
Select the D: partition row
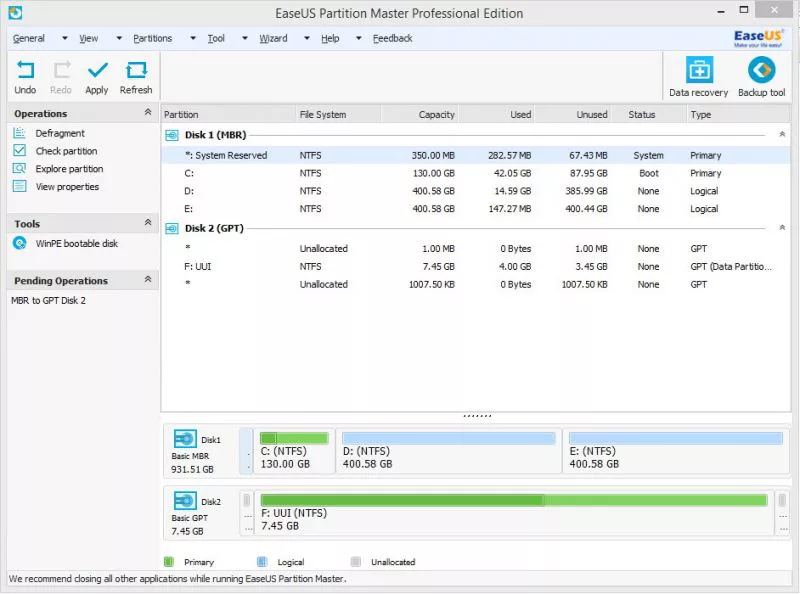(476, 191)
